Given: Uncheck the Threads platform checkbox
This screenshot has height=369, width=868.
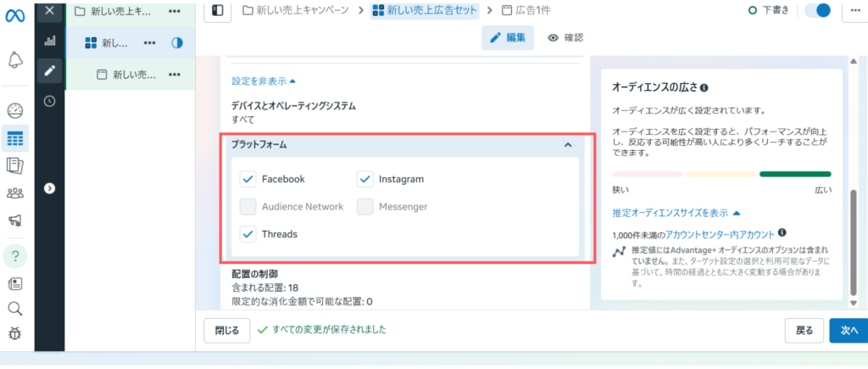Looking at the screenshot, I should [248, 233].
